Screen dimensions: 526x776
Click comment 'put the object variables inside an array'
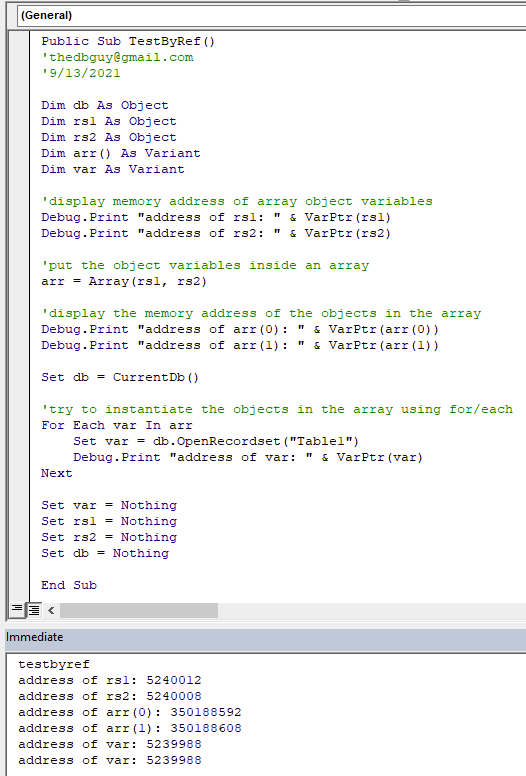pos(205,265)
